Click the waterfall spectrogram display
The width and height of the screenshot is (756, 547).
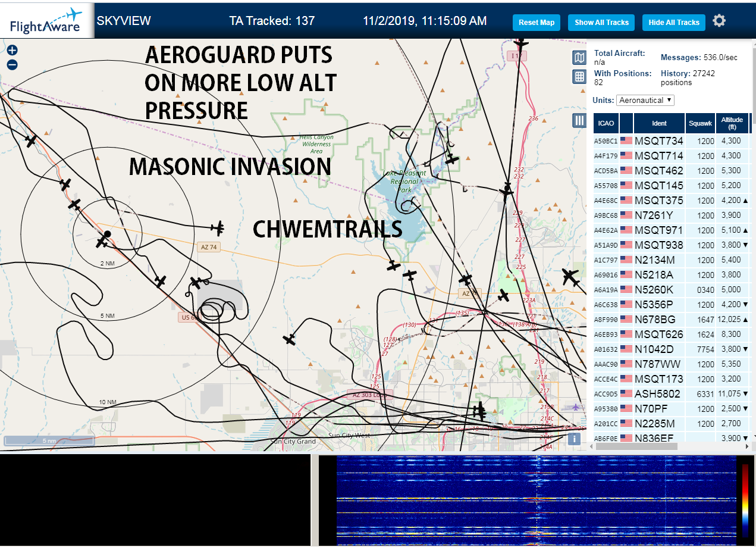pos(537,501)
